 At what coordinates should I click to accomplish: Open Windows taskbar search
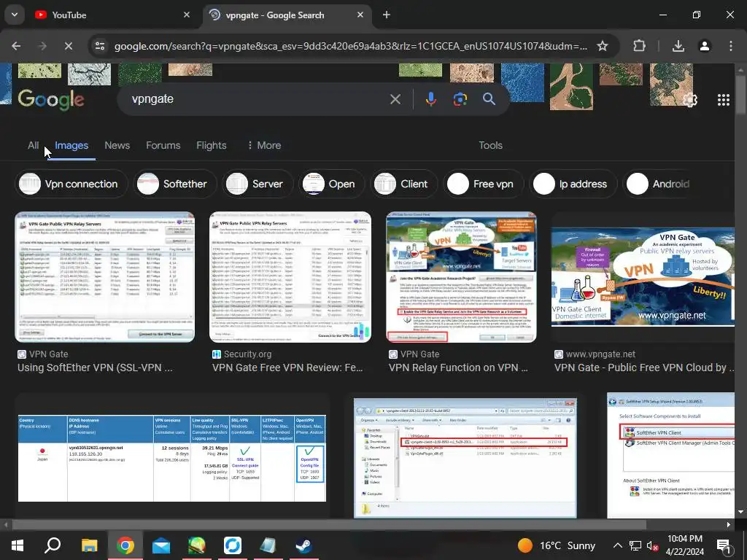pyautogui.click(x=53, y=545)
